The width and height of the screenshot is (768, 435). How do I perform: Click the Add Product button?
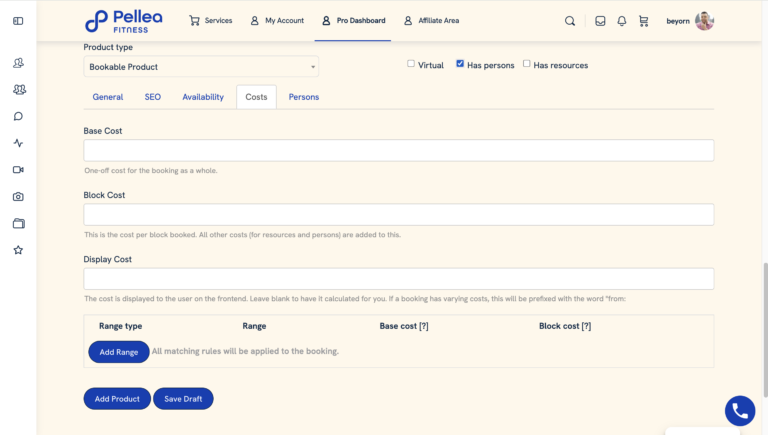[x=117, y=399]
